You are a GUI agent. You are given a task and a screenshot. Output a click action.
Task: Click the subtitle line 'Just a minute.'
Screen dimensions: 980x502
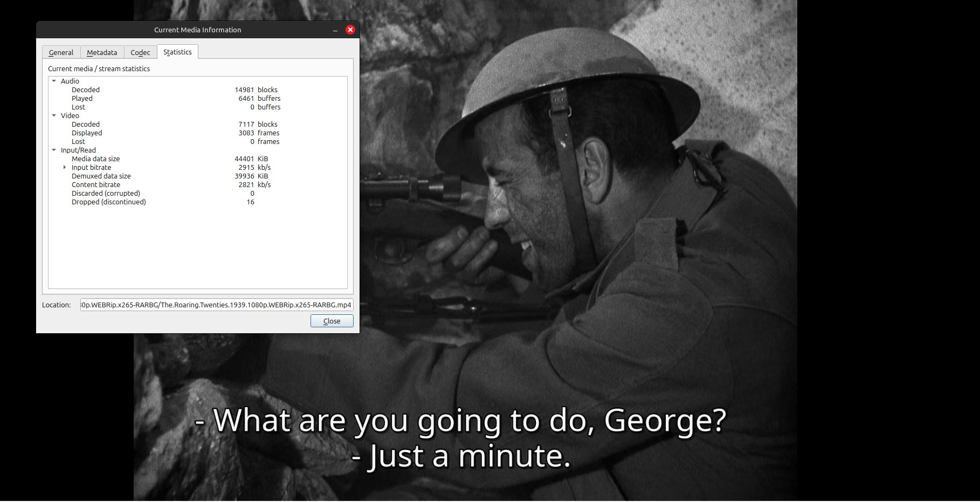click(461, 456)
